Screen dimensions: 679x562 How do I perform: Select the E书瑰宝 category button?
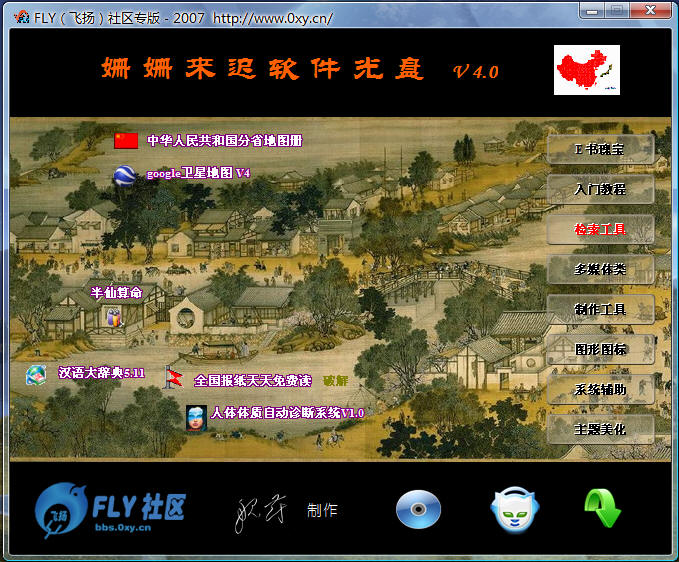point(600,149)
